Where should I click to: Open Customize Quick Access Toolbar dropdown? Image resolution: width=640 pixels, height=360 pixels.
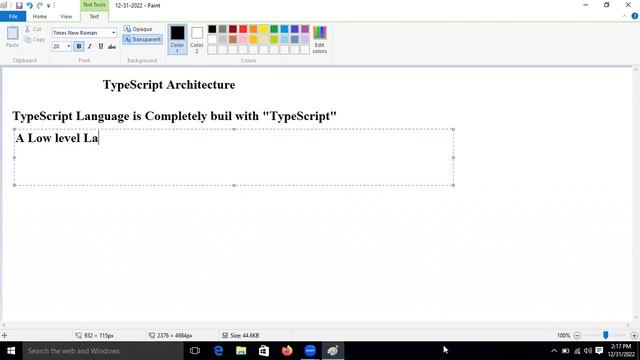click(x=48, y=6)
